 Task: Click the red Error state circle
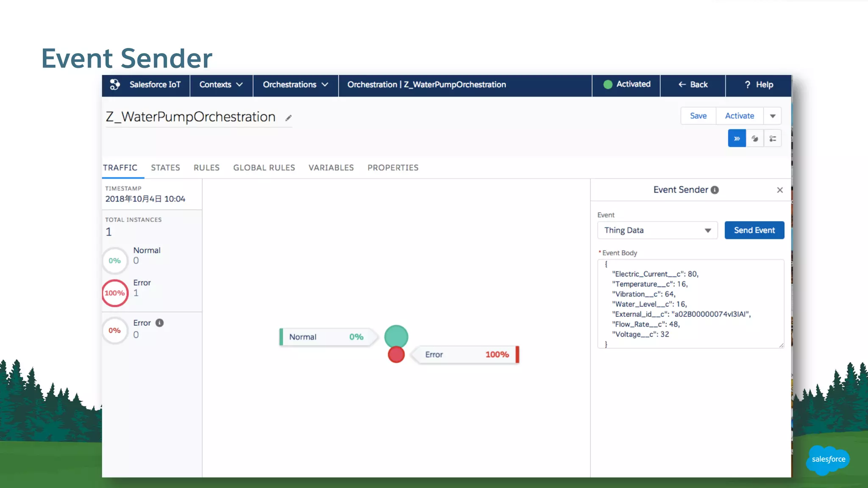coord(396,355)
